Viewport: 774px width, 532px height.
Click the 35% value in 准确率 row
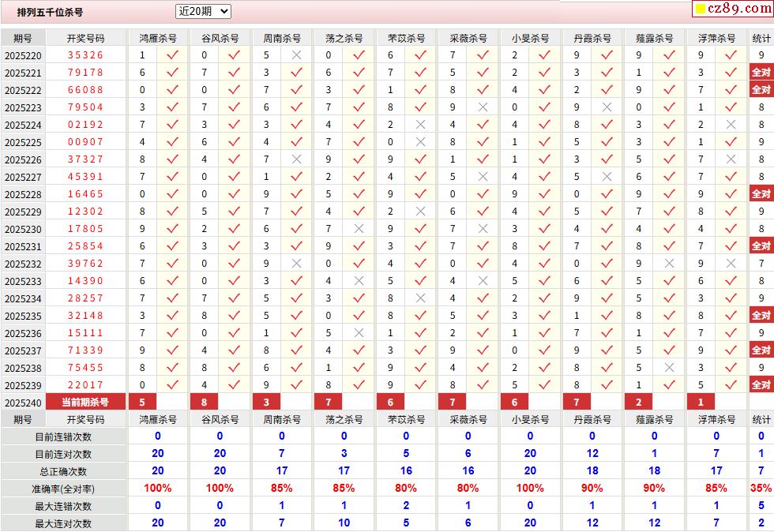click(761, 488)
